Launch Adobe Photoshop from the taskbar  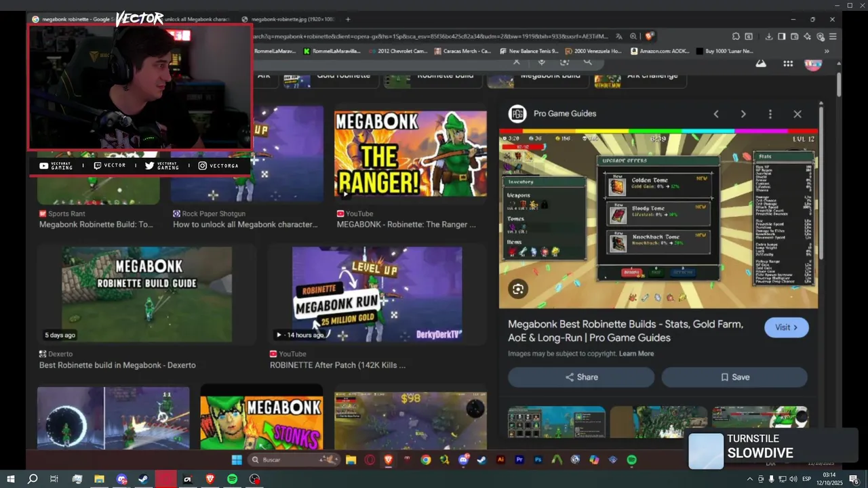click(538, 460)
